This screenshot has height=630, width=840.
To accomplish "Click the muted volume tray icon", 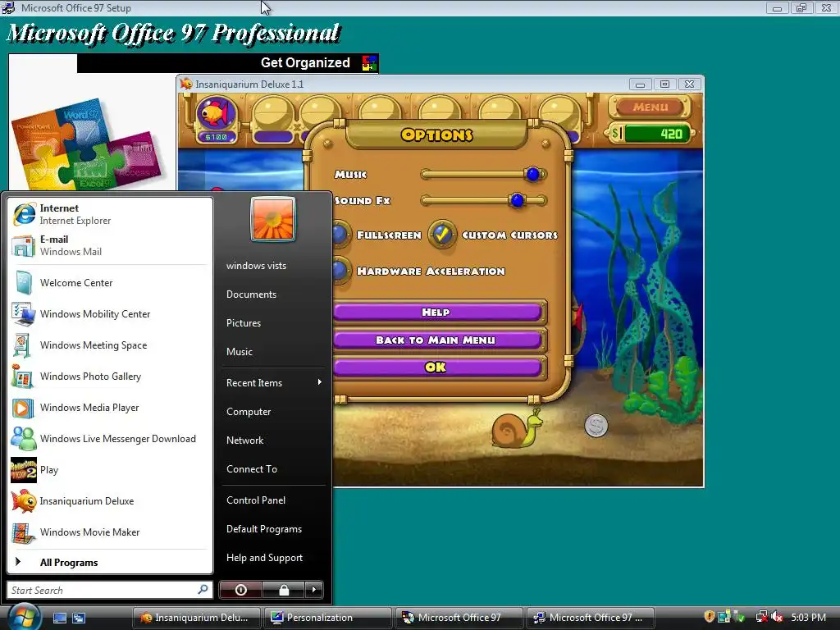I will [778, 617].
